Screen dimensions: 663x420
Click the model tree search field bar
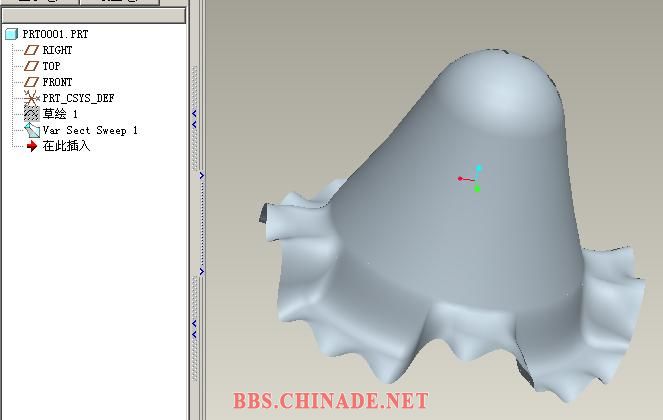93,16
